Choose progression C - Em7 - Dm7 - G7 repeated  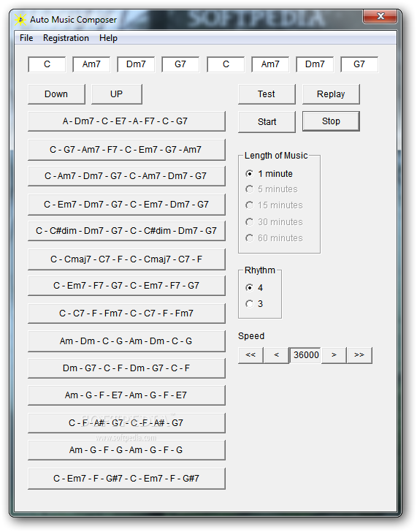[x=126, y=205]
